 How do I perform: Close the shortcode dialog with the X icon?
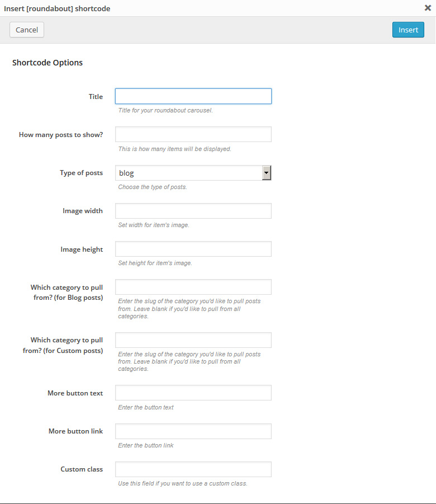click(x=428, y=8)
